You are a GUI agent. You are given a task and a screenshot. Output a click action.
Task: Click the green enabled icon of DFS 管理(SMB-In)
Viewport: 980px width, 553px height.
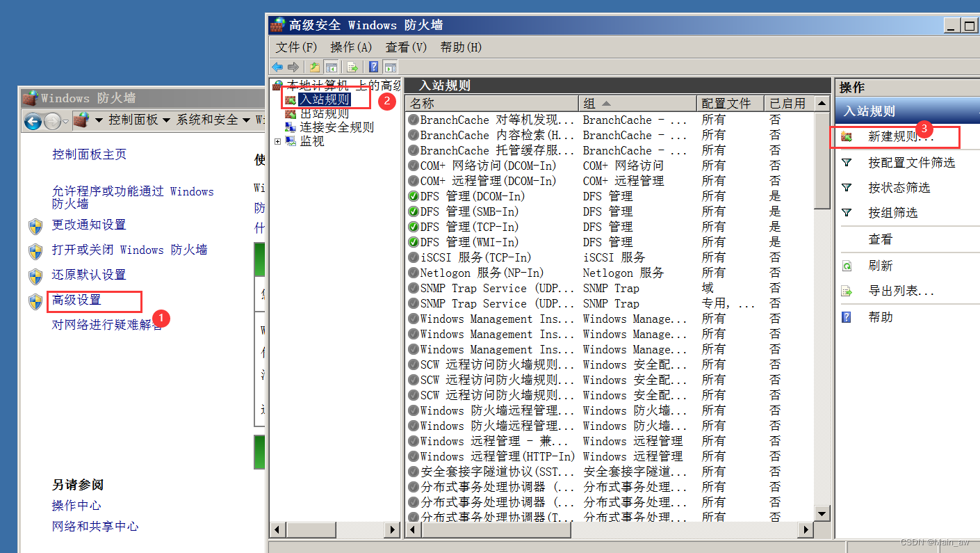click(414, 211)
